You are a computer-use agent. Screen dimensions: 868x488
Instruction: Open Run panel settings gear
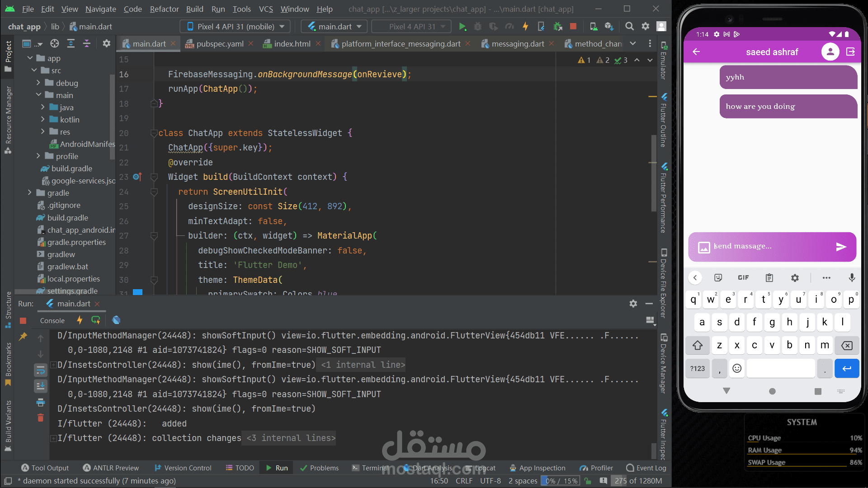pos(633,304)
